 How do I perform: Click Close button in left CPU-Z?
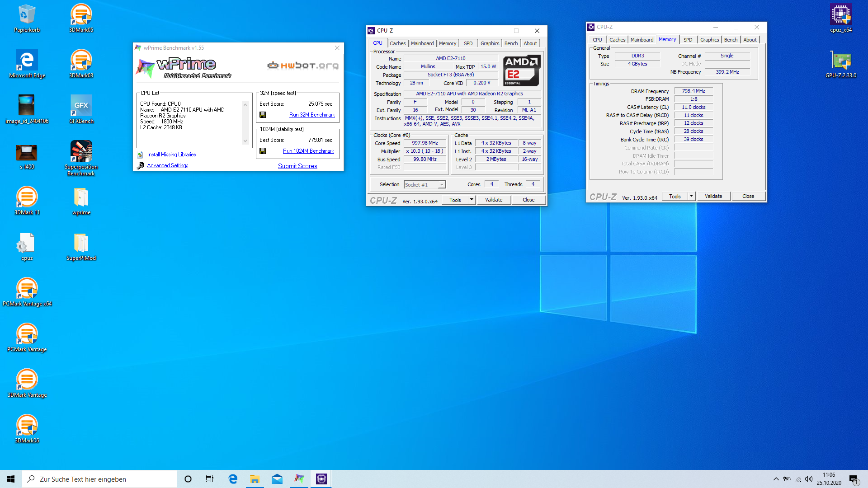[528, 200]
